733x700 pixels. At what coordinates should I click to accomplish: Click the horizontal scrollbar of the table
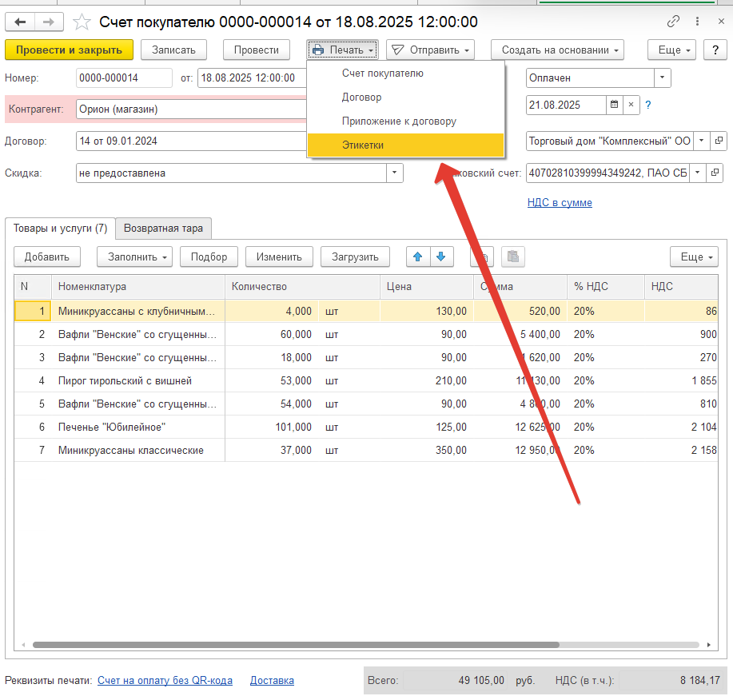pyautogui.click(x=296, y=645)
